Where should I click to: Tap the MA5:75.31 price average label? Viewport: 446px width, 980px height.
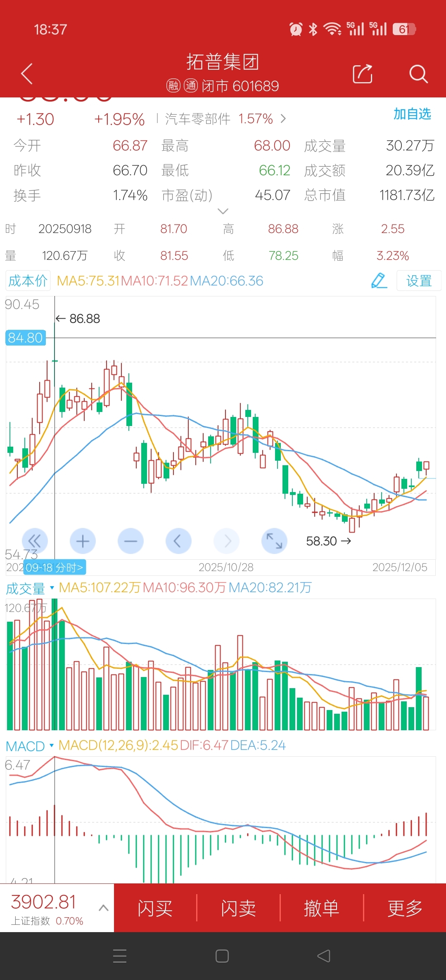pos(88,281)
